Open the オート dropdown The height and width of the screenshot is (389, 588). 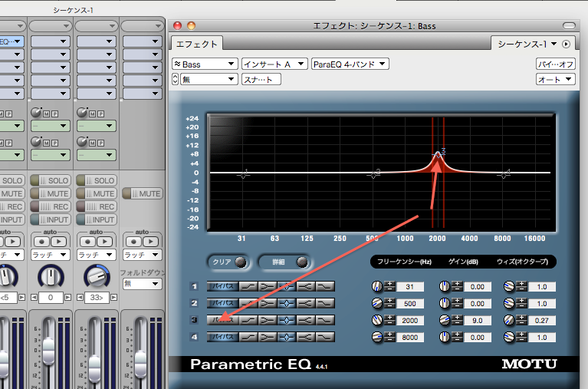pos(555,80)
